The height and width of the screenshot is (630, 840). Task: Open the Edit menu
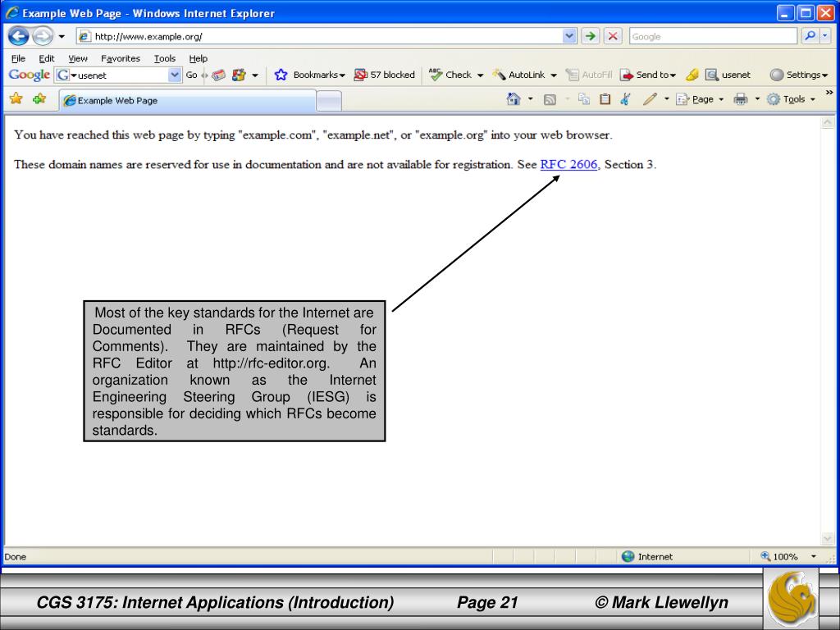(47, 58)
